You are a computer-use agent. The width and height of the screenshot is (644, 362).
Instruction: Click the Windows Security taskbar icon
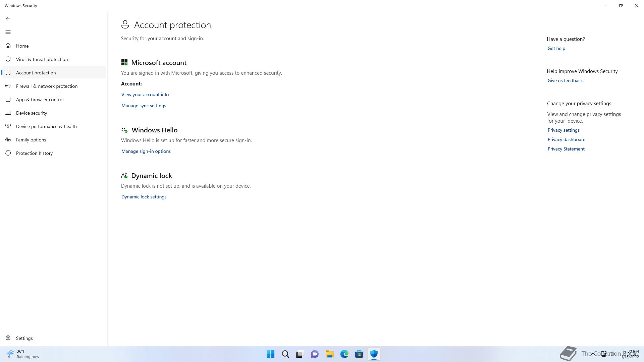click(374, 354)
